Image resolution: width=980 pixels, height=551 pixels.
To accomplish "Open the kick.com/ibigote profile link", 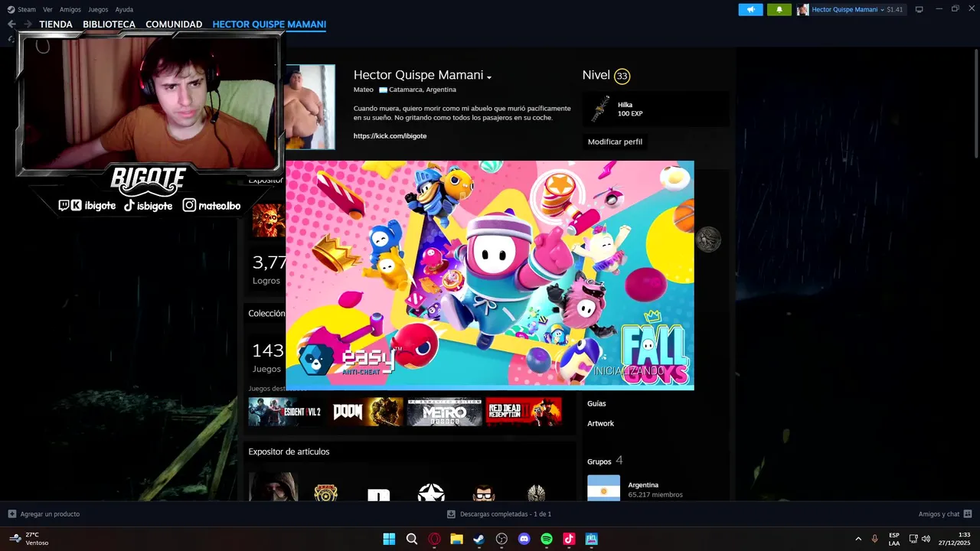I will point(390,135).
